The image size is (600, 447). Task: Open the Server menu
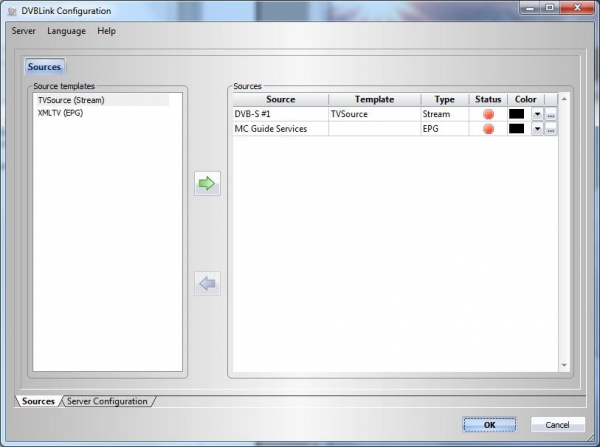23,31
